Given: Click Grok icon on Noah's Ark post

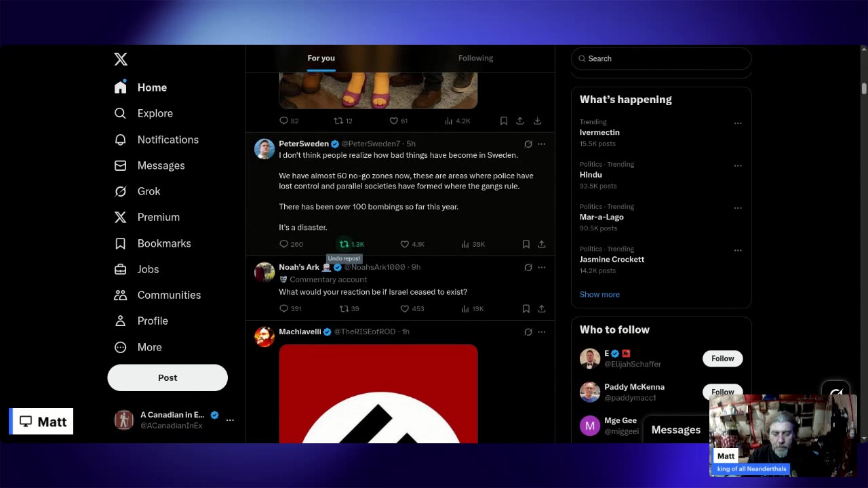Looking at the screenshot, I should [x=528, y=267].
